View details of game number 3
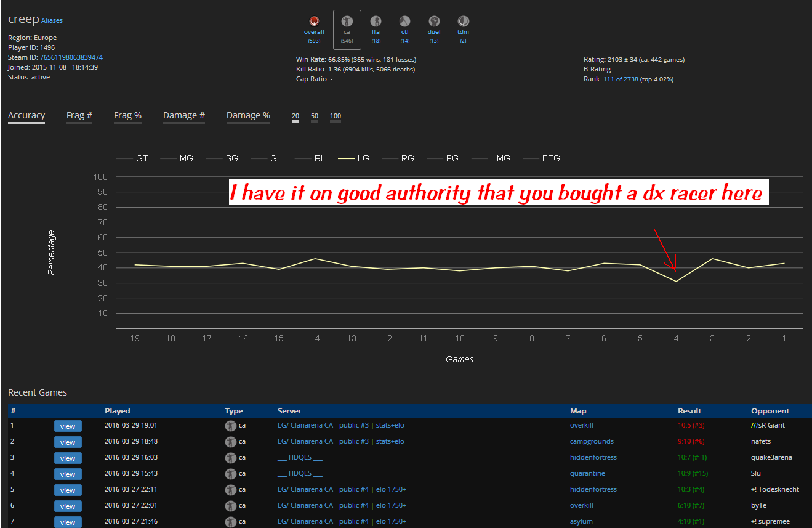812x528 pixels. pyautogui.click(x=68, y=458)
